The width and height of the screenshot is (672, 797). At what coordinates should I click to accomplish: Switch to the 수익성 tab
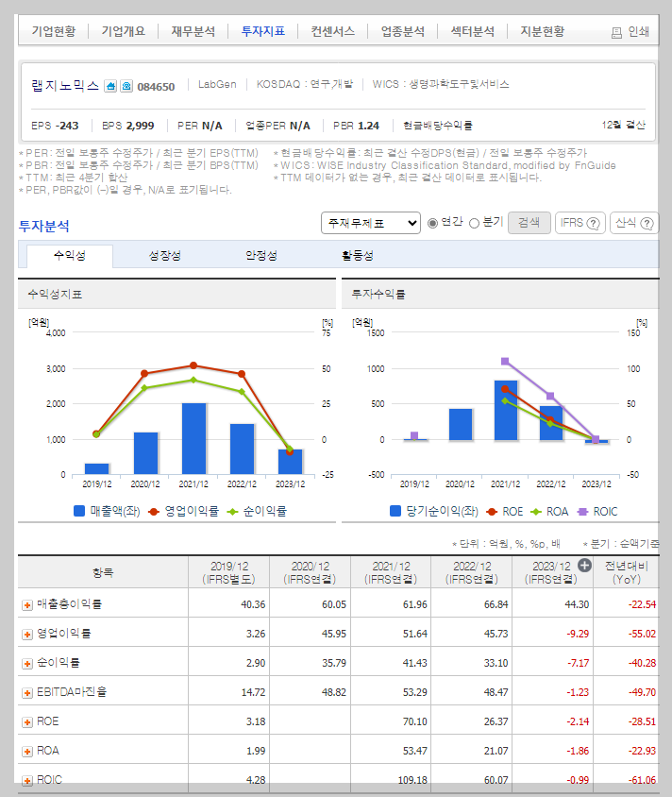70,256
